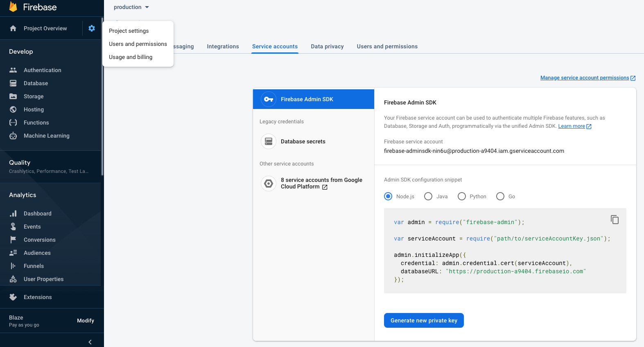The width and height of the screenshot is (644, 347).
Task: Click the settings gear icon
Action: [x=92, y=28]
